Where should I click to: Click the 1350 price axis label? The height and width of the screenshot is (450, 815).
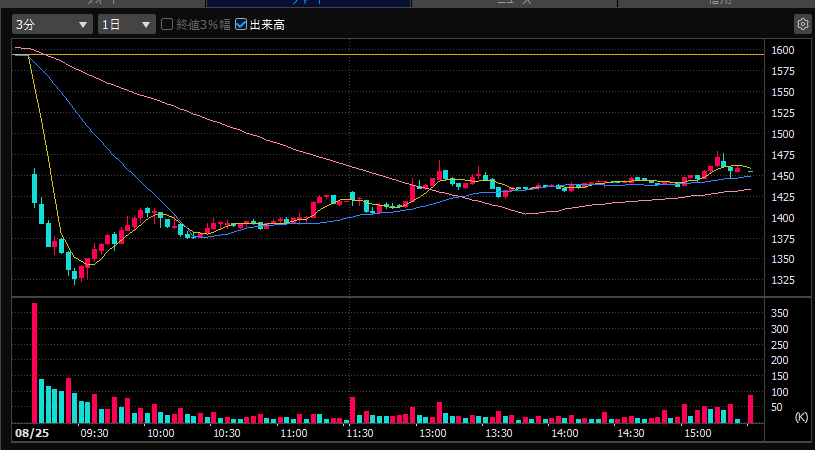coord(783,259)
